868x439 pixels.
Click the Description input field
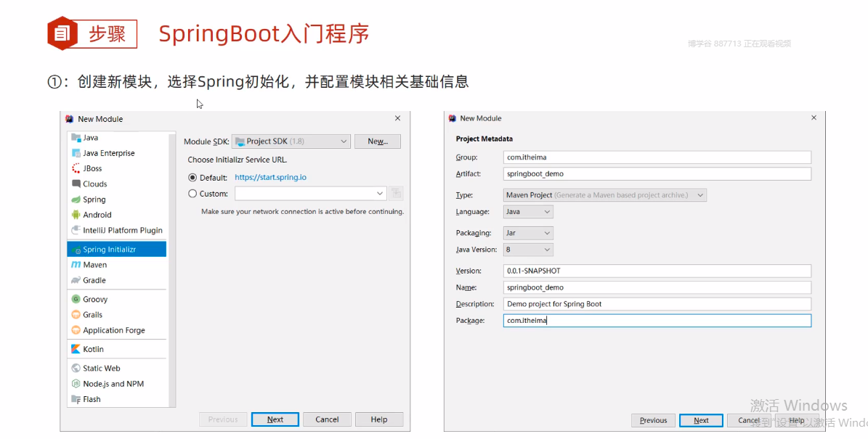657,304
